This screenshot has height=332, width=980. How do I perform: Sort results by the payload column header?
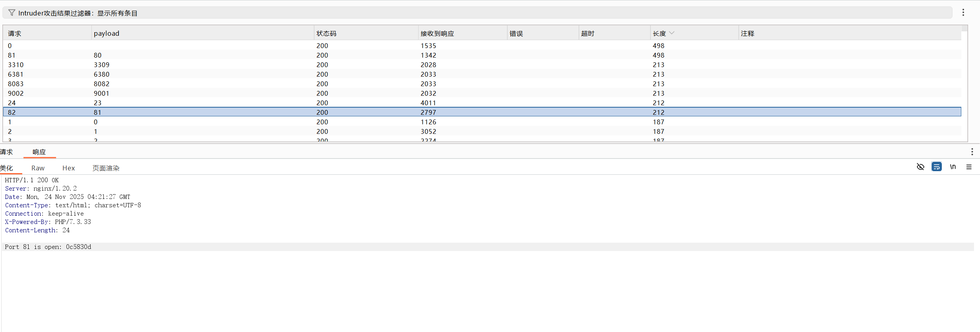pos(107,33)
